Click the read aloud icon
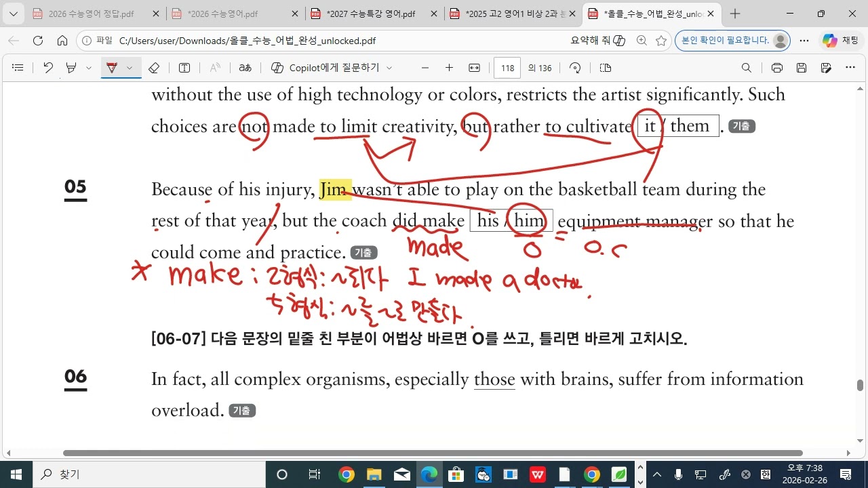 (215, 68)
